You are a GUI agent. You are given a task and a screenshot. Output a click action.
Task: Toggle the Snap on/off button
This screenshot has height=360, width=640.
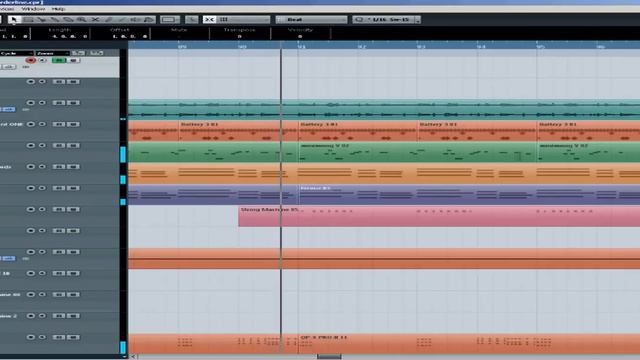[209, 19]
